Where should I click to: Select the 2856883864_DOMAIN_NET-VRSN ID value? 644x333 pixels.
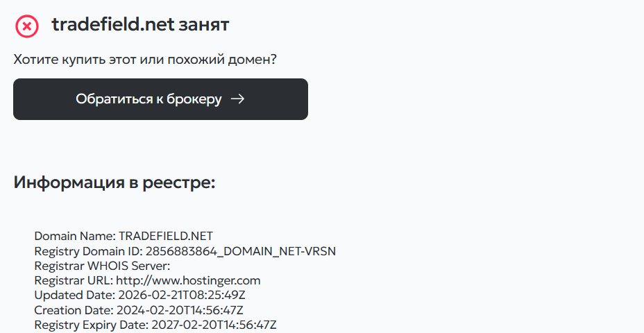pyautogui.click(x=240, y=251)
